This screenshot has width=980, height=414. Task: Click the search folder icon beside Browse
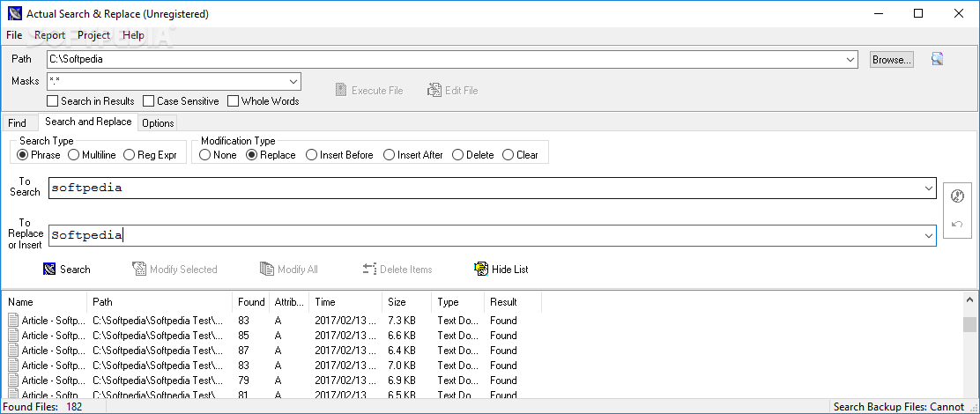click(936, 59)
